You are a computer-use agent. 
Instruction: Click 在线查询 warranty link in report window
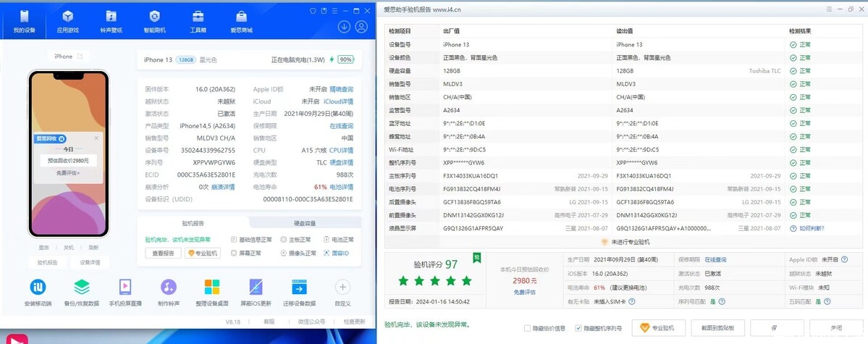click(715, 259)
